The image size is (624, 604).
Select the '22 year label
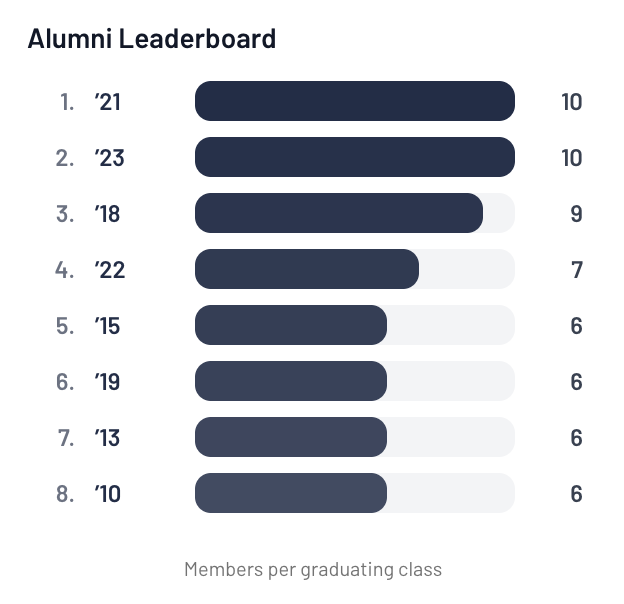click(109, 270)
